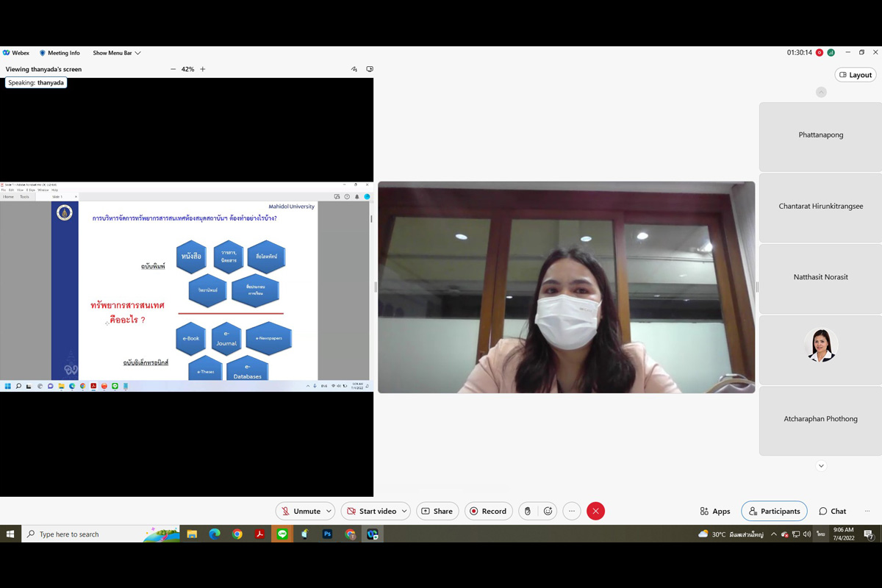The image size is (882, 588).
Task: Expand video options arrow beside Start video
Action: tap(404, 511)
